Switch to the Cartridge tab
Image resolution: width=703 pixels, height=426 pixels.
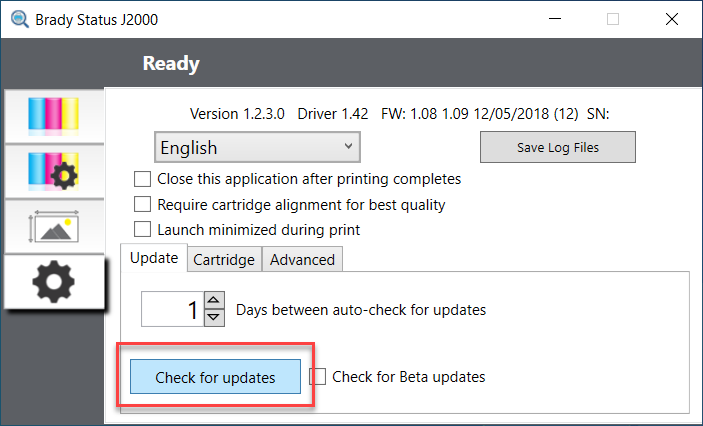point(223,259)
